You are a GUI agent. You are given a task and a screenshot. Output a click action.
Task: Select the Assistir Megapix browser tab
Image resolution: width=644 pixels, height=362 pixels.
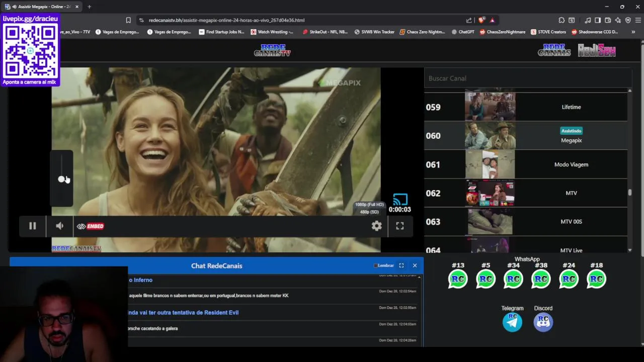[41, 7]
